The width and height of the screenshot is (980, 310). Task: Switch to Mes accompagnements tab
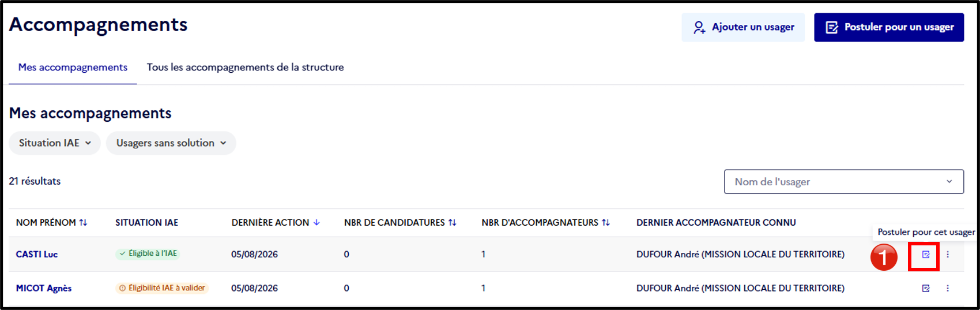click(73, 68)
